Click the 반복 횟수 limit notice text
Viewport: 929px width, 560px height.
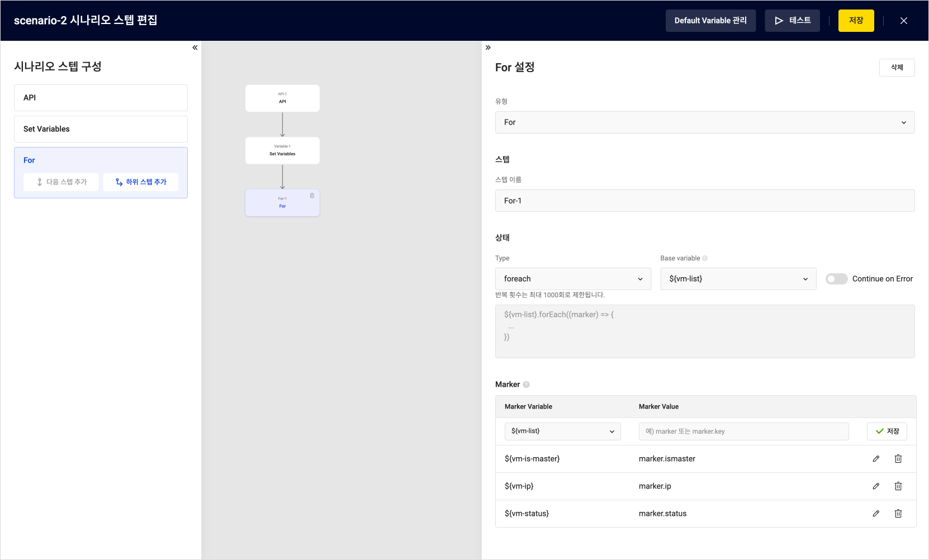coord(550,295)
